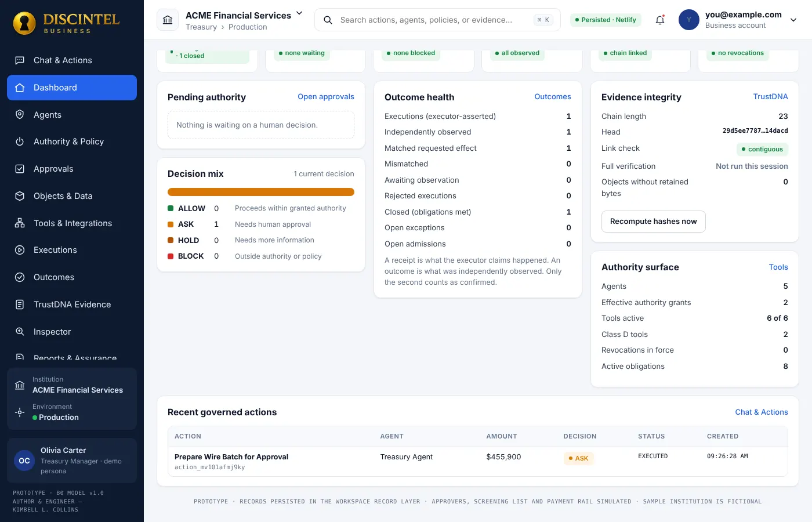Click the OC persona avatar
The image size is (812, 522).
point(24,461)
